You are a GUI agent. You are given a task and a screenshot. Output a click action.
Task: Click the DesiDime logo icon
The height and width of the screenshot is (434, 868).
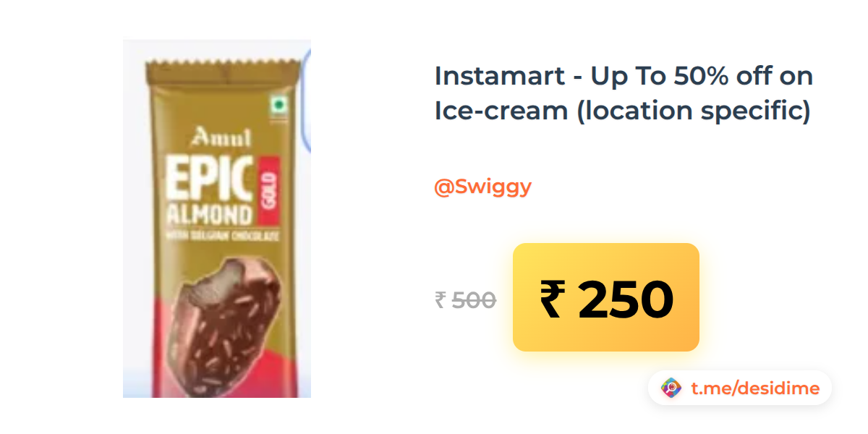pos(671,388)
